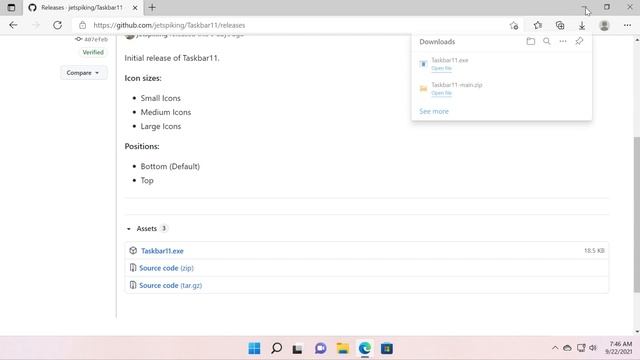640x360 pixels.
Task: Open downloads folder from Downloads panel
Action: 531,41
